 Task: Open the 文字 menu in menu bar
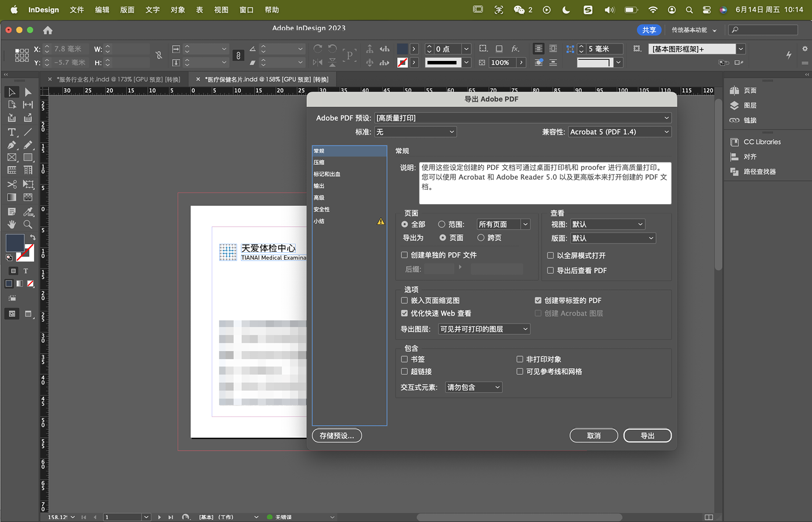tap(153, 10)
